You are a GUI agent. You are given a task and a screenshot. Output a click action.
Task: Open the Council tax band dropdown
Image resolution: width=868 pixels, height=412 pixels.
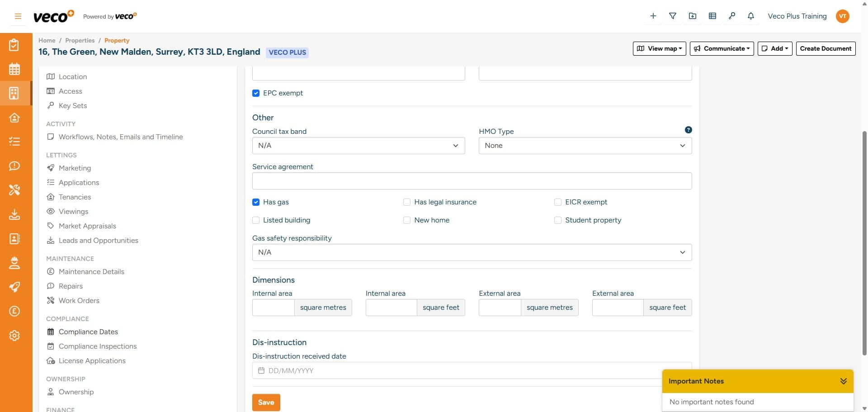(358, 146)
